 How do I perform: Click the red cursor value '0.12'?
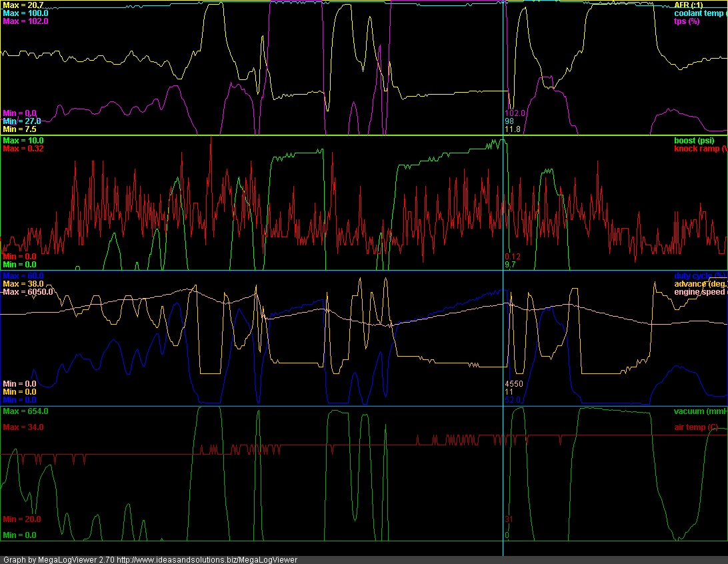tap(513, 257)
